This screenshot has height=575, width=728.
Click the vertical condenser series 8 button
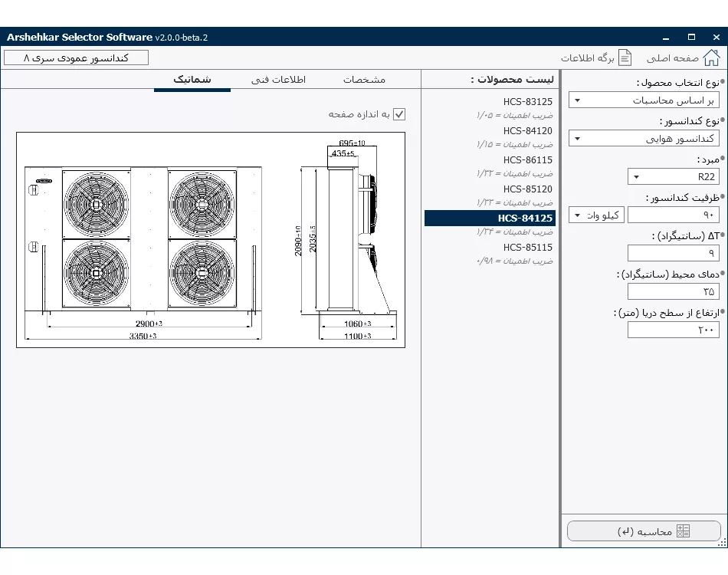coord(76,58)
